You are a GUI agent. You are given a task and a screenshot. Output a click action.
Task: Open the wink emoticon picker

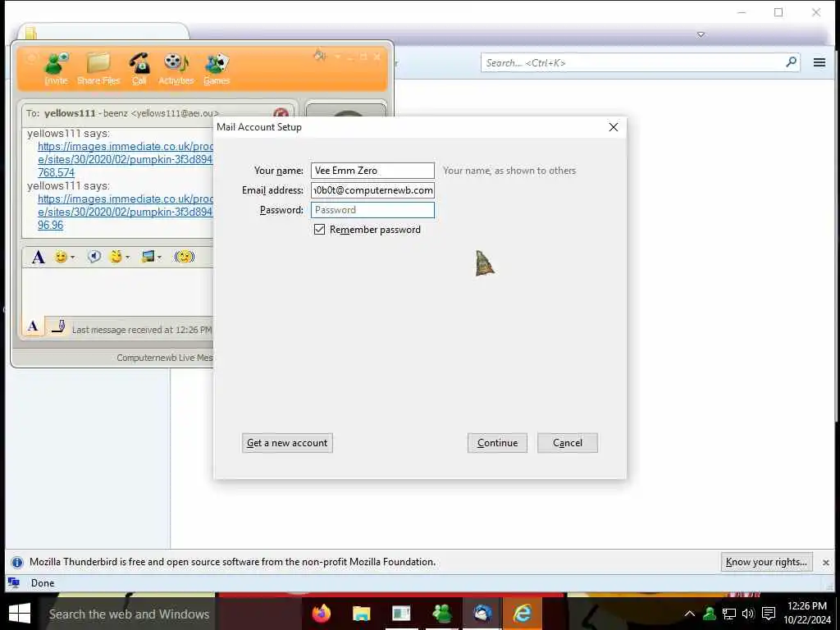pyautogui.click(x=115, y=257)
